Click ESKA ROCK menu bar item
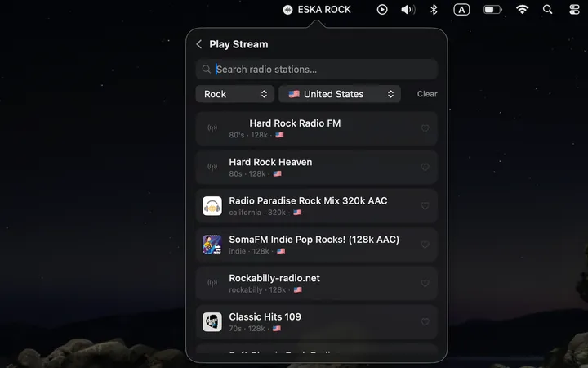588x368 pixels. (x=317, y=9)
